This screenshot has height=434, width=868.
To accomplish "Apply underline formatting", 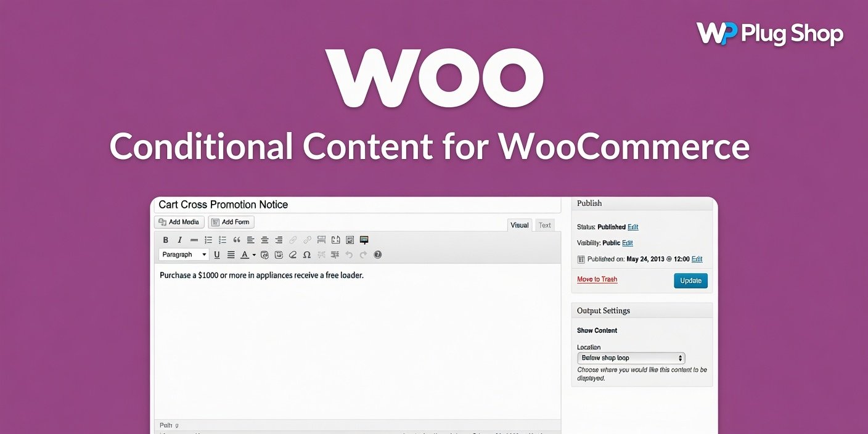I will click(x=217, y=255).
